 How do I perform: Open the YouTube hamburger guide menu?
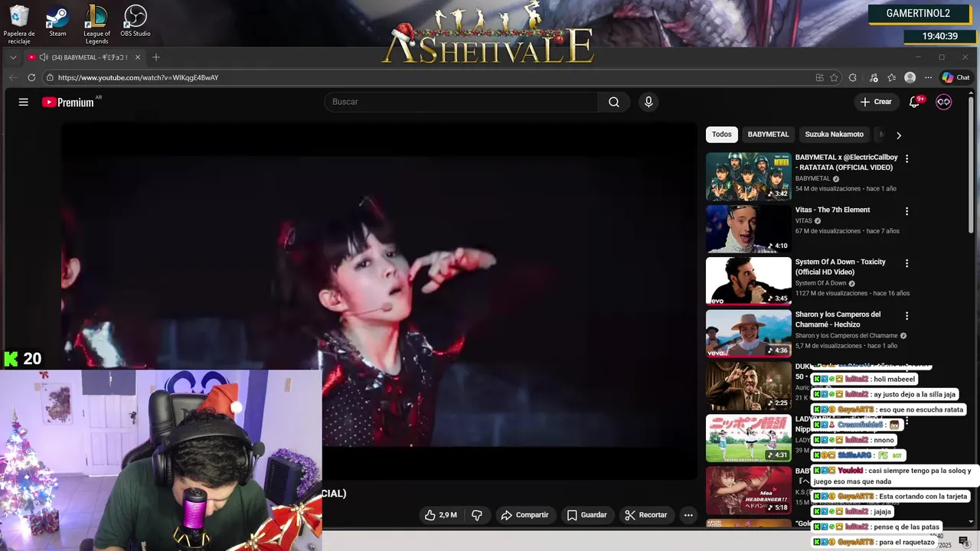click(24, 102)
